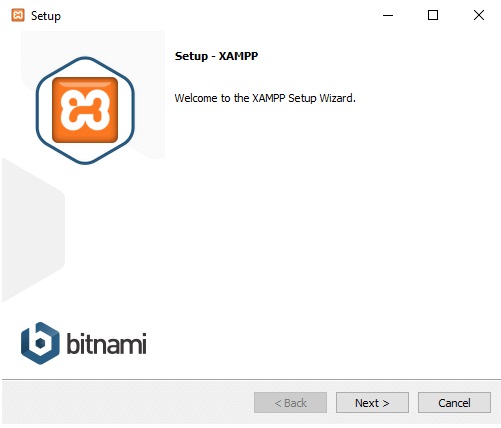Click the grey hexagon decoration on the left edge
Screen dimensions: 501x428
(32, 230)
